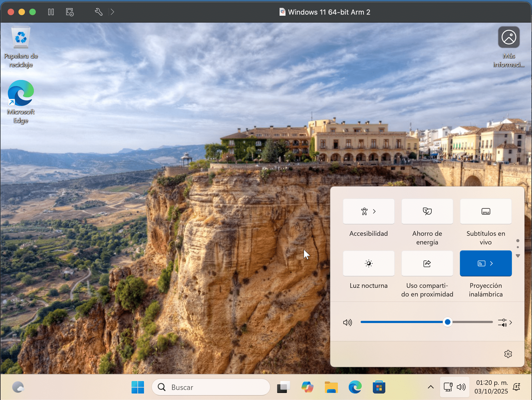The image size is (532, 400).
Task: Adjust the volume slider
Action: [447, 322]
